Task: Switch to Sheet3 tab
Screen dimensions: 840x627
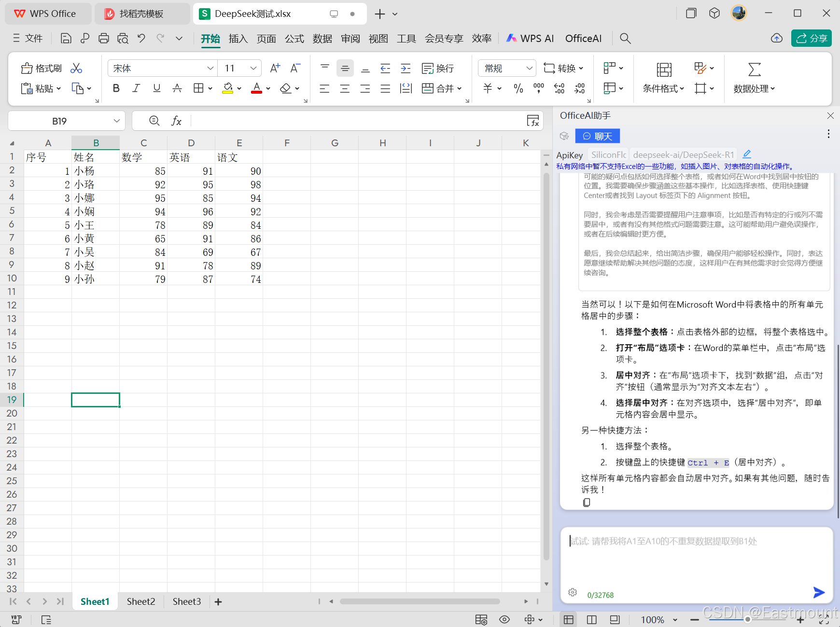Action: pos(187,601)
